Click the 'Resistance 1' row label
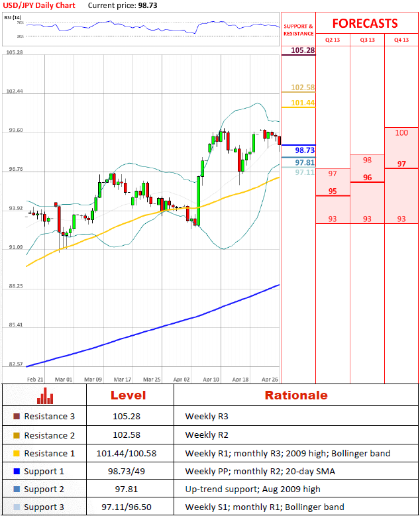Image resolution: width=420 pixels, height=516 pixels. point(50,454)
